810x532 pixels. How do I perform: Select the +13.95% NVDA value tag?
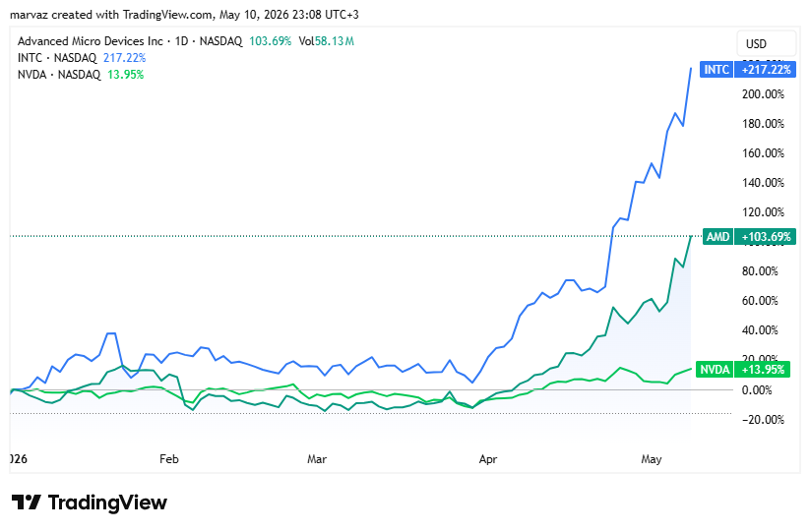(x=763, y=370)
